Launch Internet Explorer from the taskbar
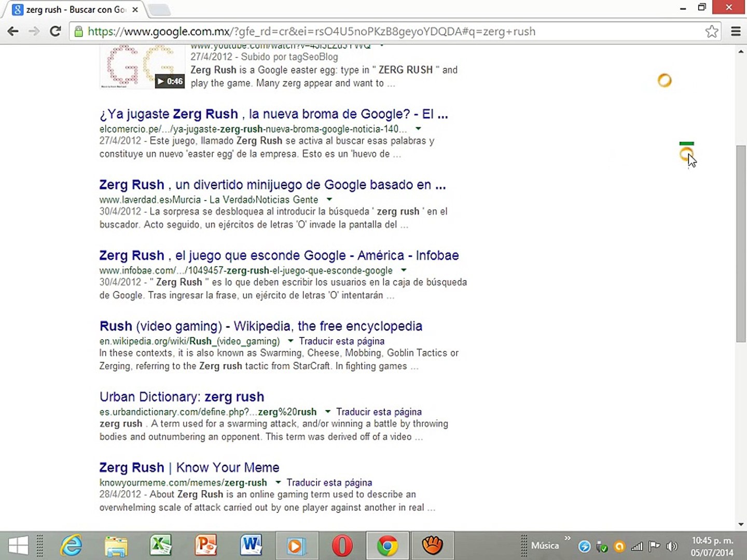This screenshot has height=560, width=747. [x=71, y=545]
